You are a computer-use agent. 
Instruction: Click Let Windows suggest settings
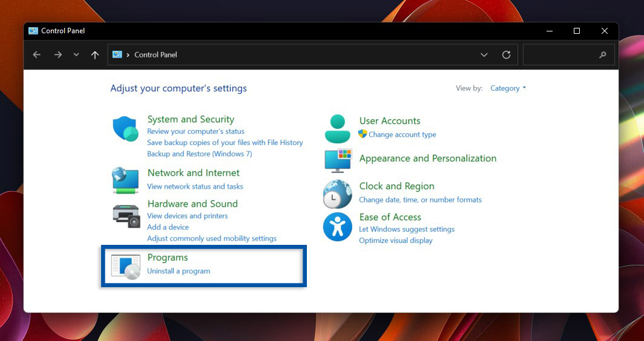407,229
